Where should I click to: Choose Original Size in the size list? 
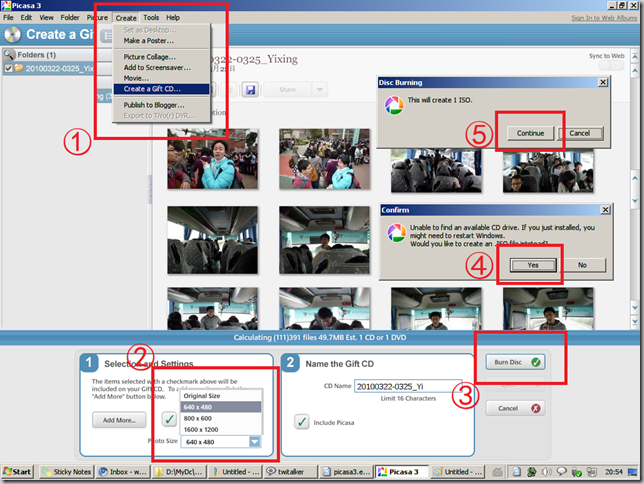tap(221, 396)
